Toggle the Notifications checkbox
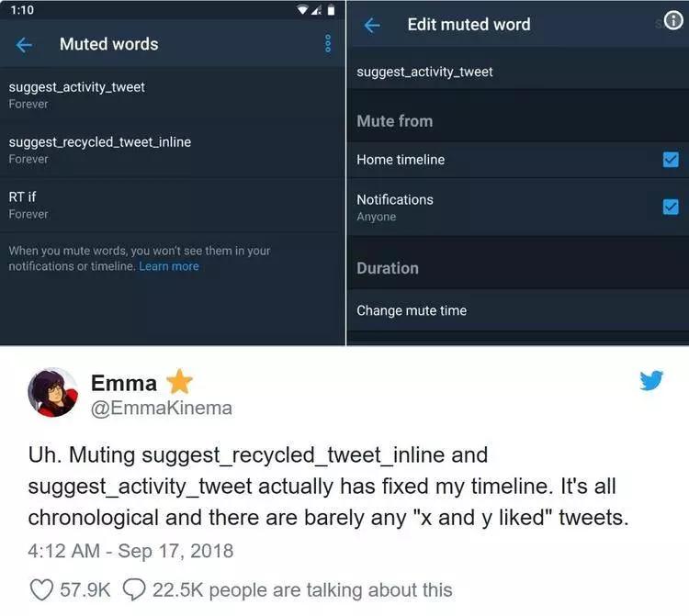The width and height of the screenshot is (689, 616). 670,207
